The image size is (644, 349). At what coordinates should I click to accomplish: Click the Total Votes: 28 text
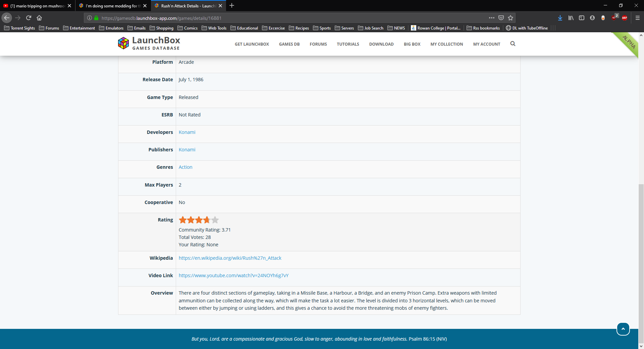(195, 237)
